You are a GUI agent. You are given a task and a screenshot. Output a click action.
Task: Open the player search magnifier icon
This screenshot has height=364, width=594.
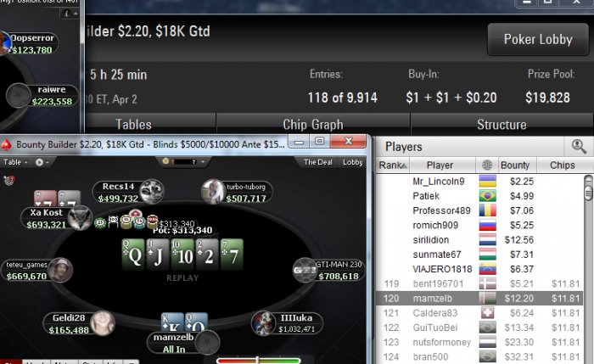coord(579,146)
